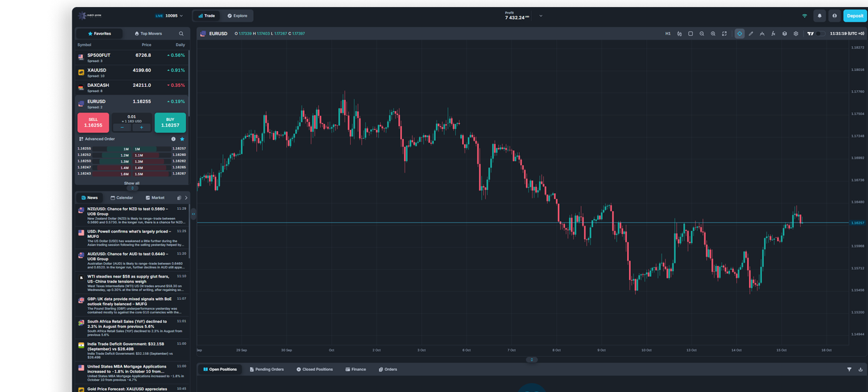Expand the chart to fullscreen
Image resolution: width=868 pixels, height=392 pixels.
click(x=724, y=34)
